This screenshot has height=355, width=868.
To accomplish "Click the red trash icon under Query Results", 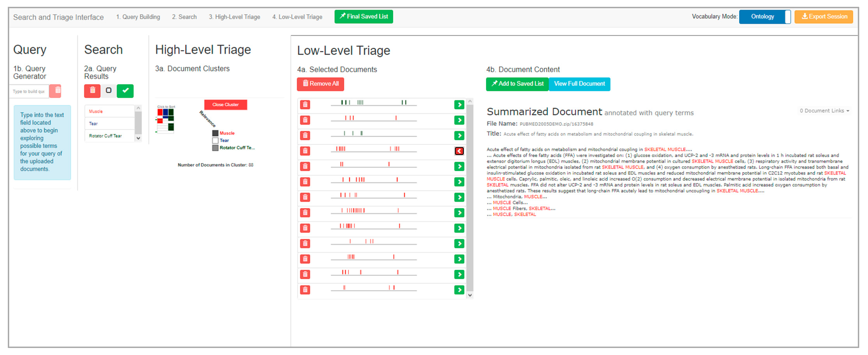I will point(92,91).
